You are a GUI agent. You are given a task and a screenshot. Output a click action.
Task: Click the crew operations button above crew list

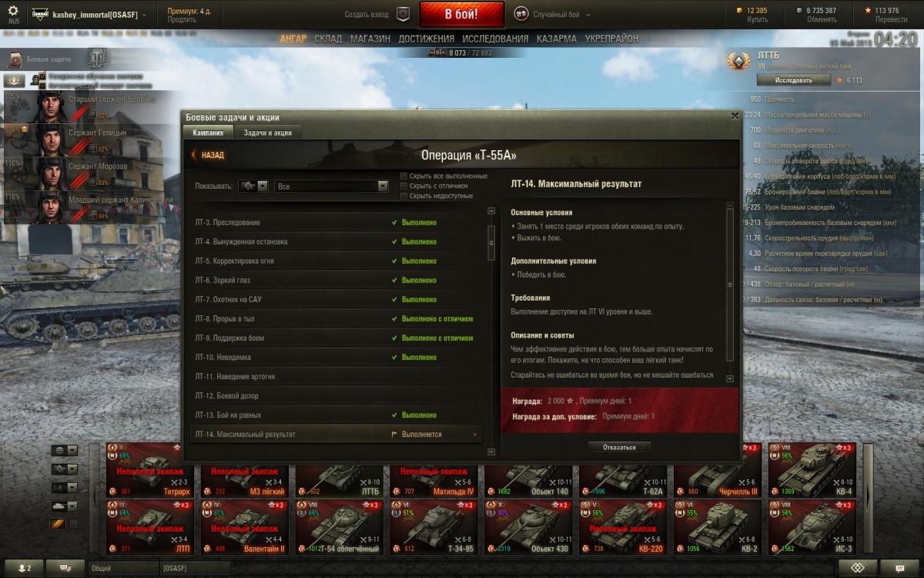[15, 80]
